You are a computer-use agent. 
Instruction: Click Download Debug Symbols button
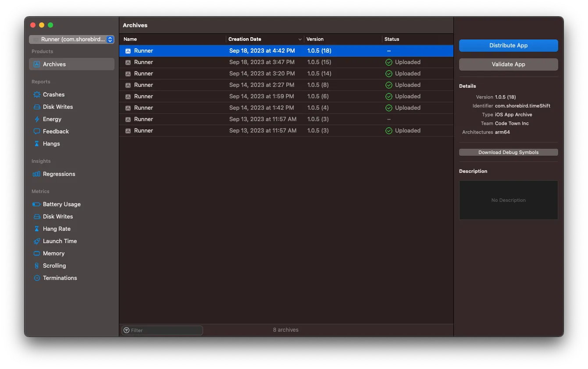(508, 152)
